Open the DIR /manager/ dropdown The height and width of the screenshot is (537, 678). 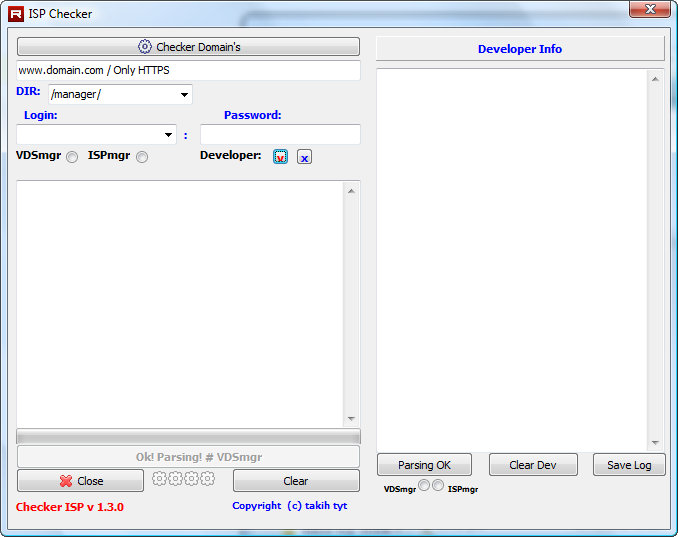tap(120, 94)
